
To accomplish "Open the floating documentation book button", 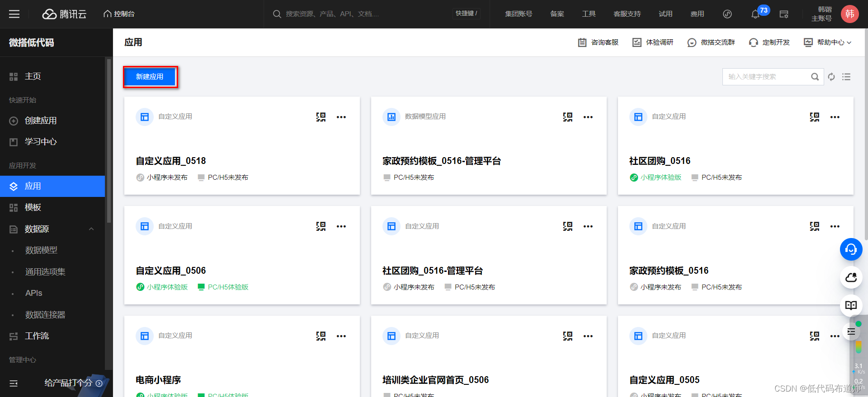I will [x=851, y=305].
